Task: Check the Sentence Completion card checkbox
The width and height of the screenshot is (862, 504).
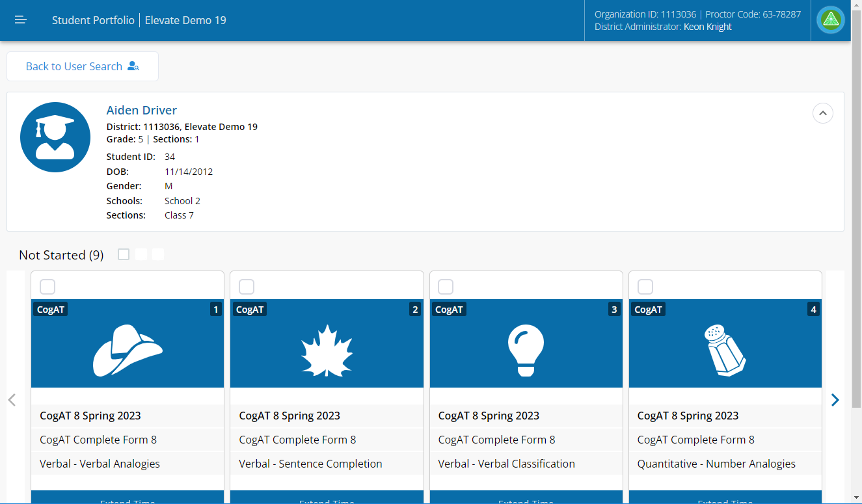Action: pos(247,287)
